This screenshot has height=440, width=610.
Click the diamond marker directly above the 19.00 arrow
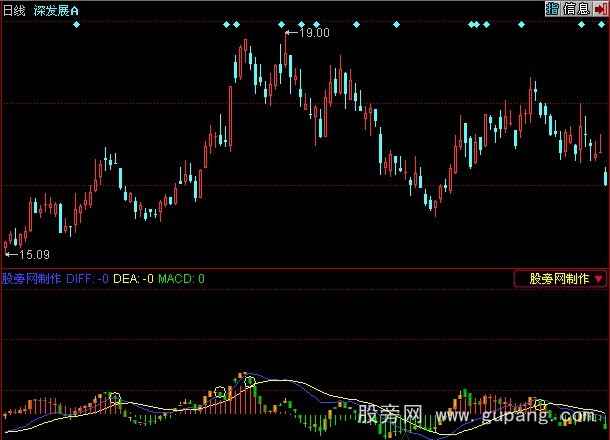pyautogui.click(x=282, y=25)
